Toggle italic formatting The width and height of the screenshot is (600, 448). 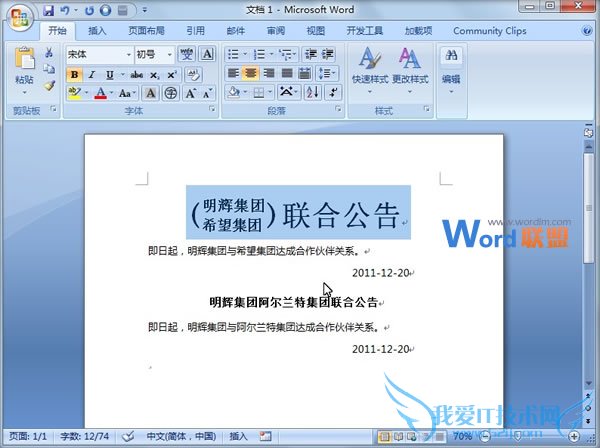coord(91,75)
